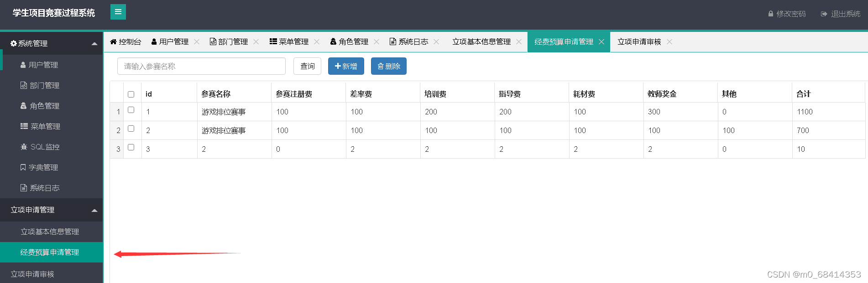Image resolution: width=868 pixels, height=283 pixels.
Task: Open SQL监控 in the sidebar
Action: point(52,147)
